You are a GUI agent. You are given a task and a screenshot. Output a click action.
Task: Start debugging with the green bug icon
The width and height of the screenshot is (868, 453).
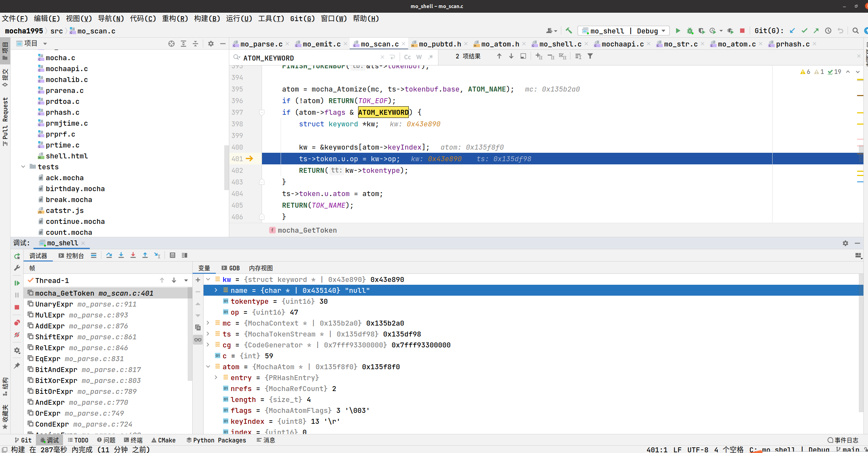coord(690,31)
